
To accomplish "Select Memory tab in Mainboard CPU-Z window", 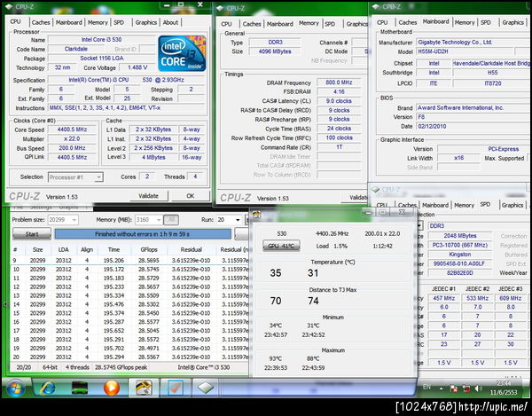I will [x=465, y=22].
